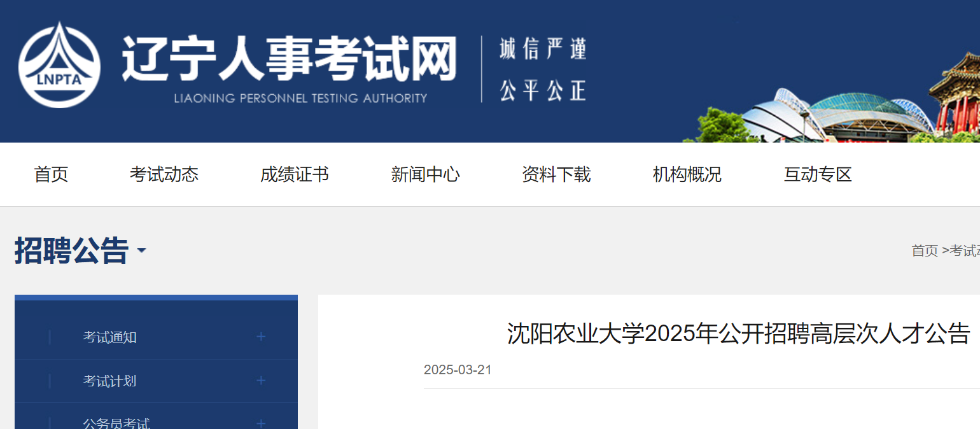
Task: Expand the 考试计划 plus sign
Action: point(261,381)
